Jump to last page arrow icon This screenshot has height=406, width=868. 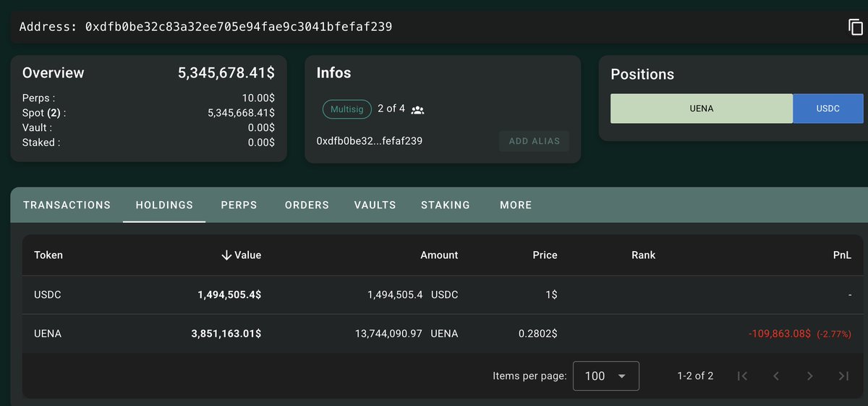click(x=843, y=376)
